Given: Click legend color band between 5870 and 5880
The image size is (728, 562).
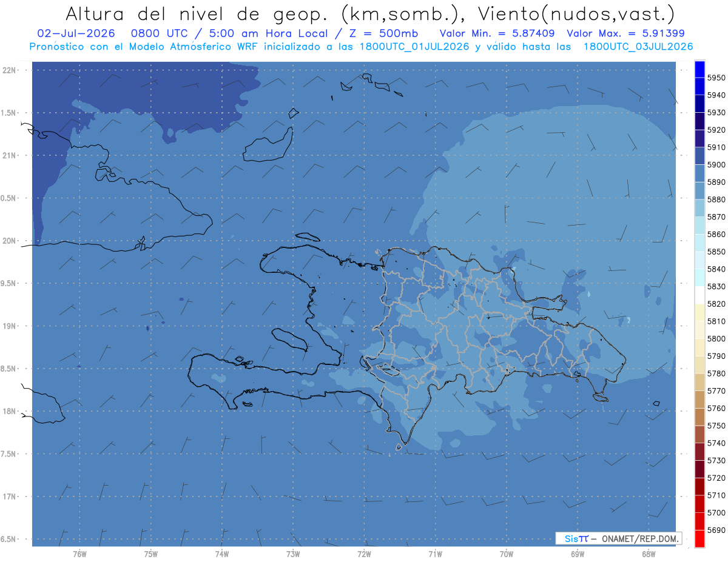Looking at the screenshot, I should (699, 208).
